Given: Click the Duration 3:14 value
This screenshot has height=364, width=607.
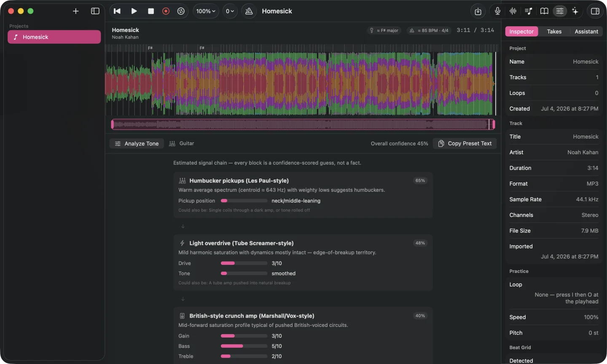Looking at the screenshot, I should tap(593, 168).
